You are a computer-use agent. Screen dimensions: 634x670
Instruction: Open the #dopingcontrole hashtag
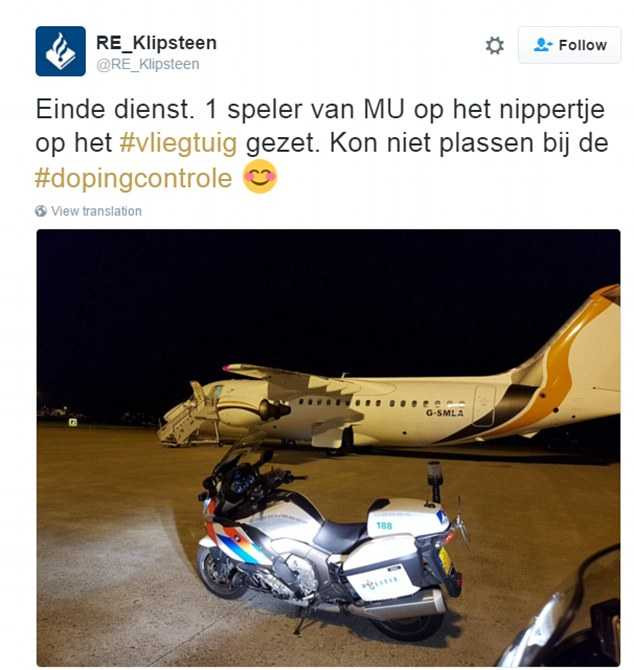point(134,178)
